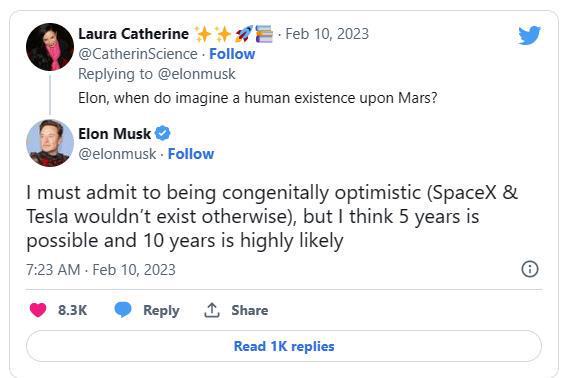Open Laura Catherine's profile picture
This screenshot has width=568, height=378.
click(50, 47)
